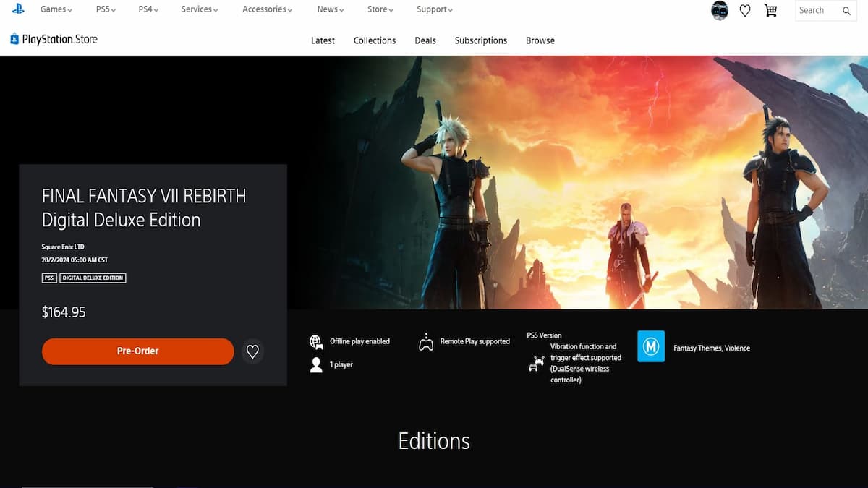Expand the Games dropdown menu
Image resolution: width=868 pixels, height=488 pixels.
[x=56, y=9]
